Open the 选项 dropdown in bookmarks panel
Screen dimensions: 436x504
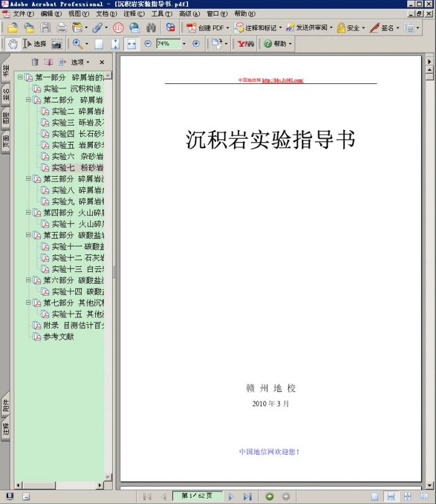80,62
